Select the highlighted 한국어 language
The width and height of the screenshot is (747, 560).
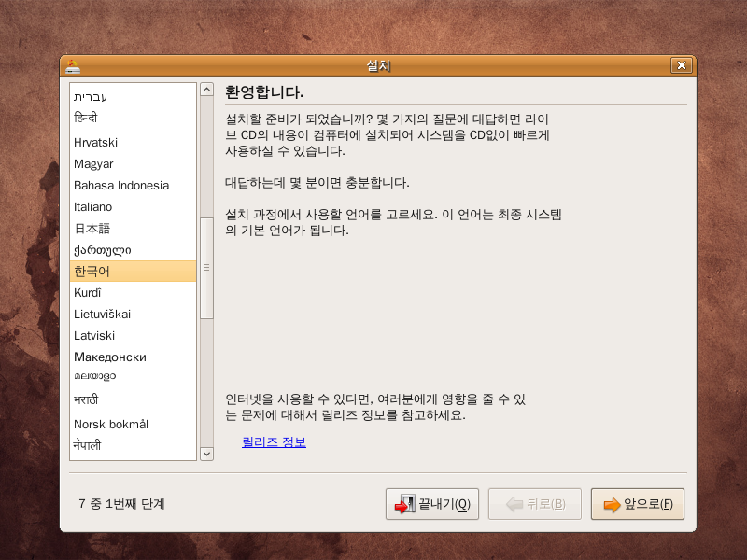point(133,271)
